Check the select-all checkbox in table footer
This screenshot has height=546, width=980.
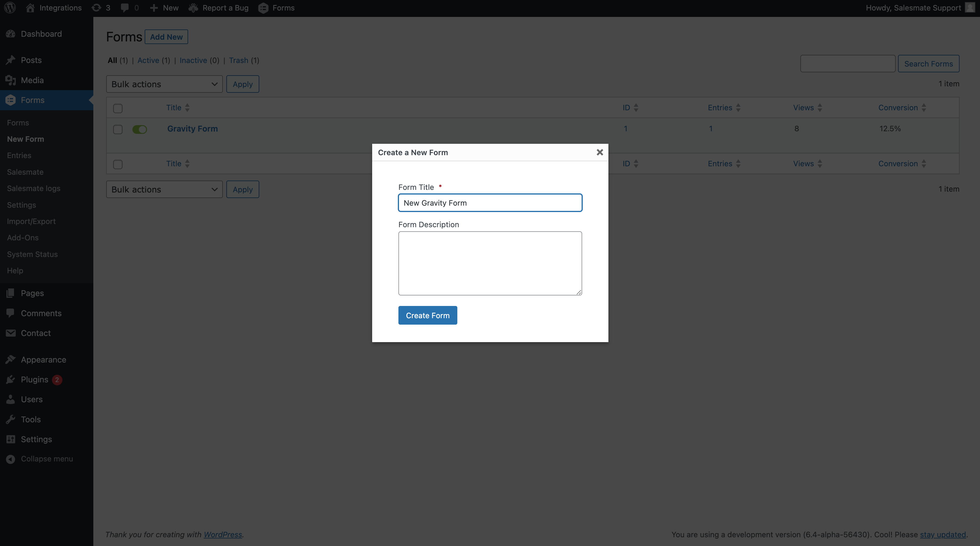(x=118, y=164)
